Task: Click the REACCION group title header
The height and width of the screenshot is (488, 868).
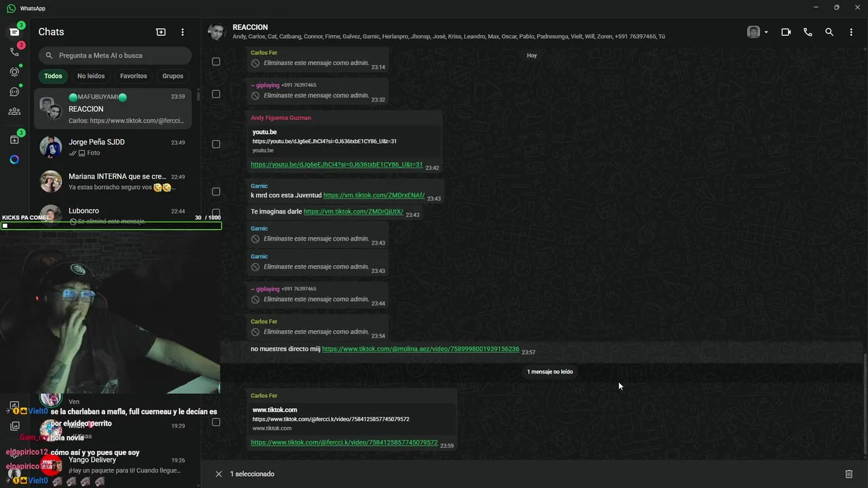Action: (x=250, y=27)
